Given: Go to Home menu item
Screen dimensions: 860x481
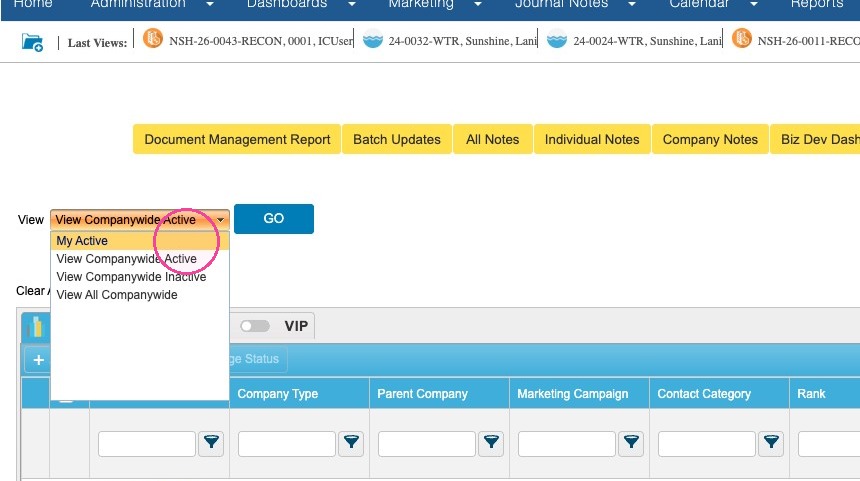Looking at the screenshot, I should 33,4.
